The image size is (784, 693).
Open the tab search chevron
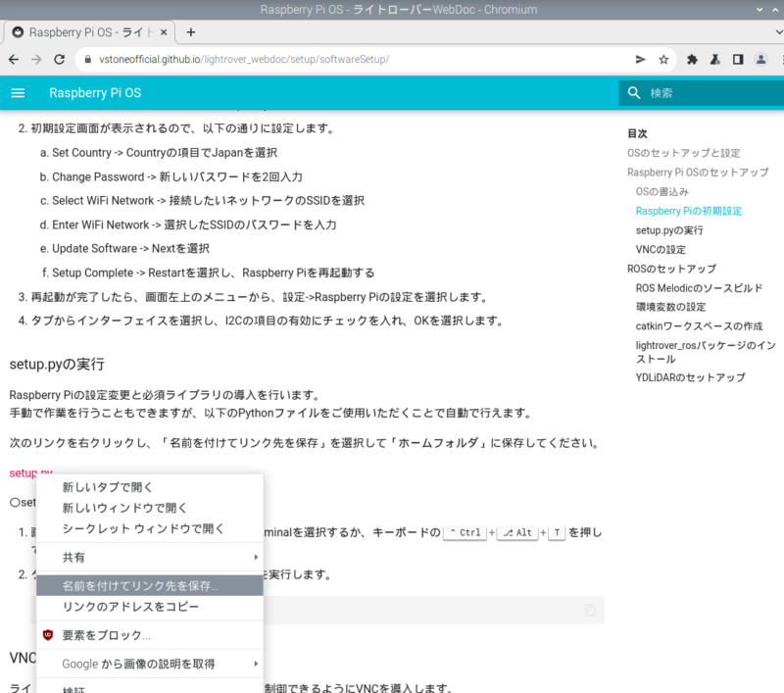(x=778, y=32)
